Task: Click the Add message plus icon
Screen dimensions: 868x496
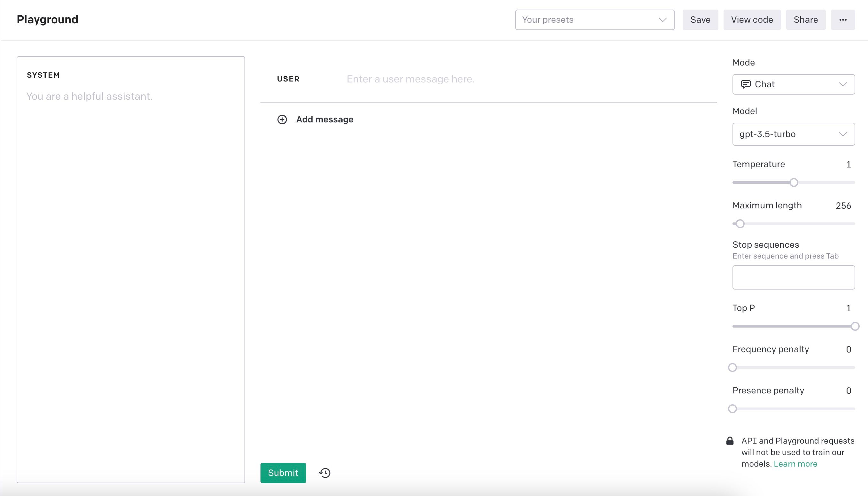Action: (282, 120)
